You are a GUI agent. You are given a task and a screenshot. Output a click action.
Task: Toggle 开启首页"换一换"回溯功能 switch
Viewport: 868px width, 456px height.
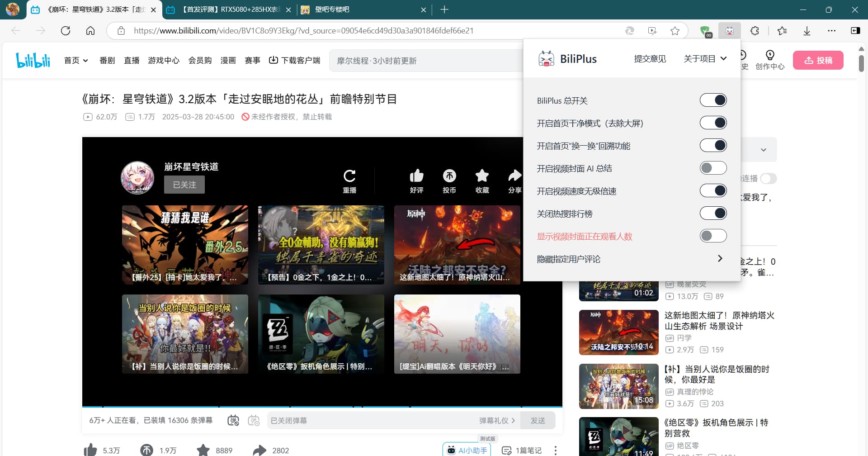coord(713,145)
